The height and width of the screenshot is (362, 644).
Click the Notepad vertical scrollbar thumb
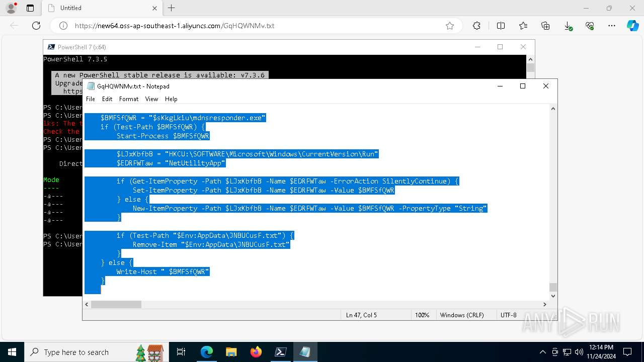553,287
